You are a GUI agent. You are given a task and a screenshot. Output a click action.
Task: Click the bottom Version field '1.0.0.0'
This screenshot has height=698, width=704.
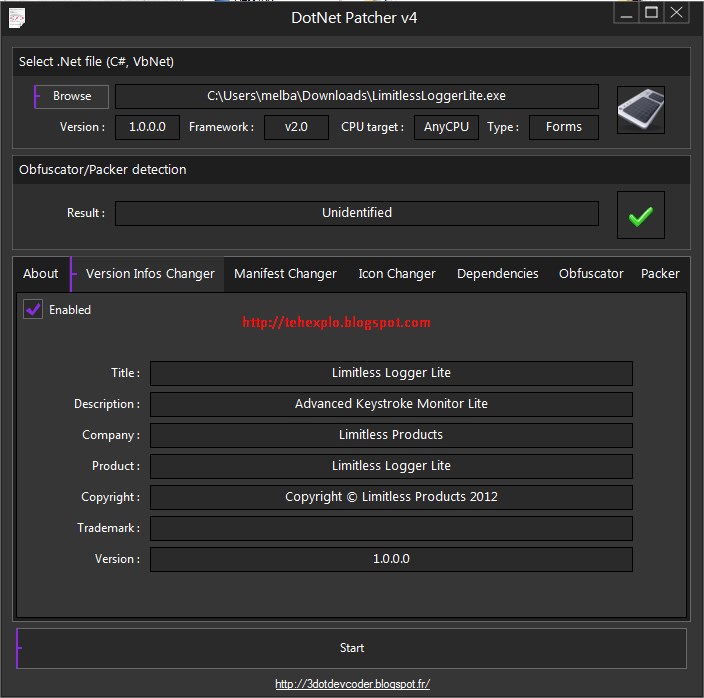tap(391, 559)
